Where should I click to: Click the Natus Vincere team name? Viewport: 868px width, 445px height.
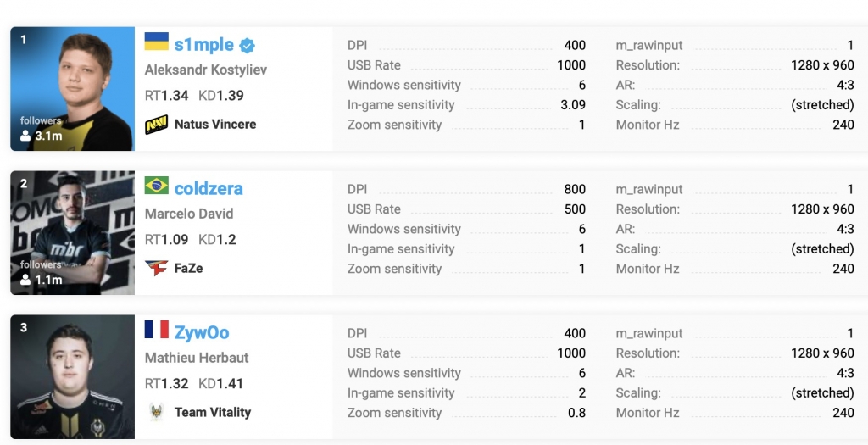214,125
